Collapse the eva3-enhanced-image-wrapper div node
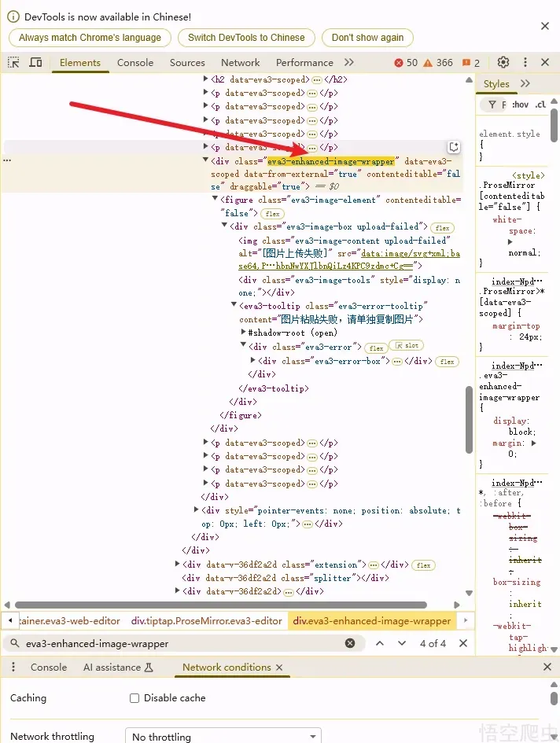 pyautogui.click(x=206, y=160)
